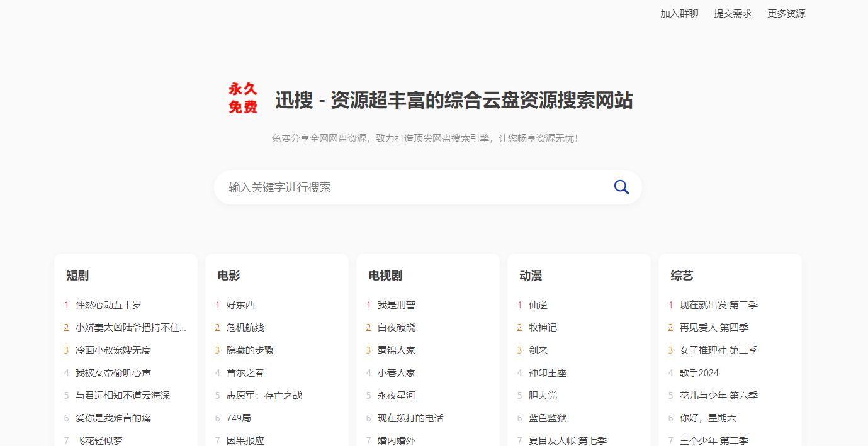Open the 提交需求 link
The width and height of the screenshot is (868, 446).
pos(733,13)
